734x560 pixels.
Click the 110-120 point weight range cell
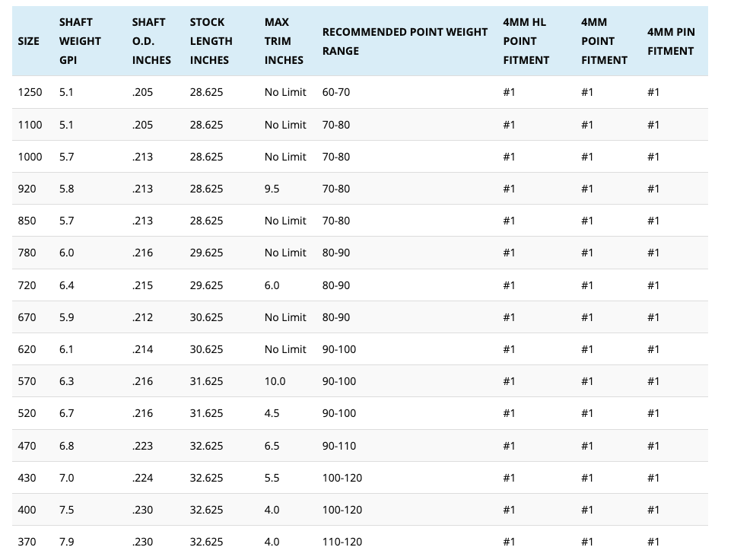tap(342, 542)
